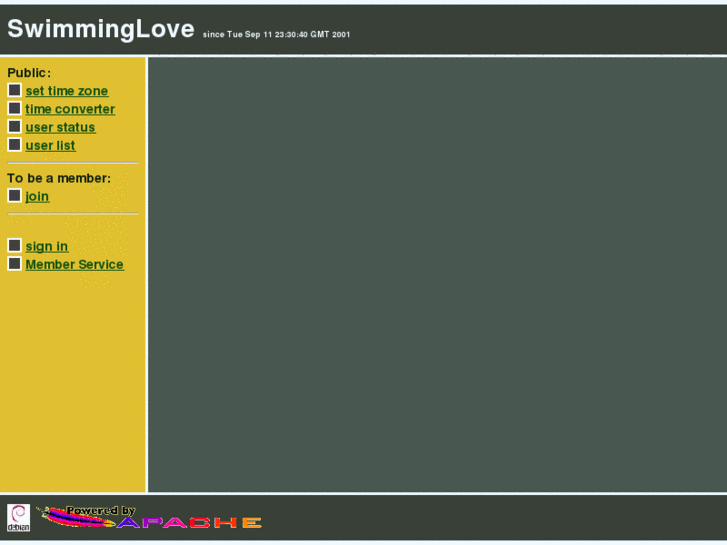The image size is (727, 545).
Task: View the user status page
Action: 60,127
